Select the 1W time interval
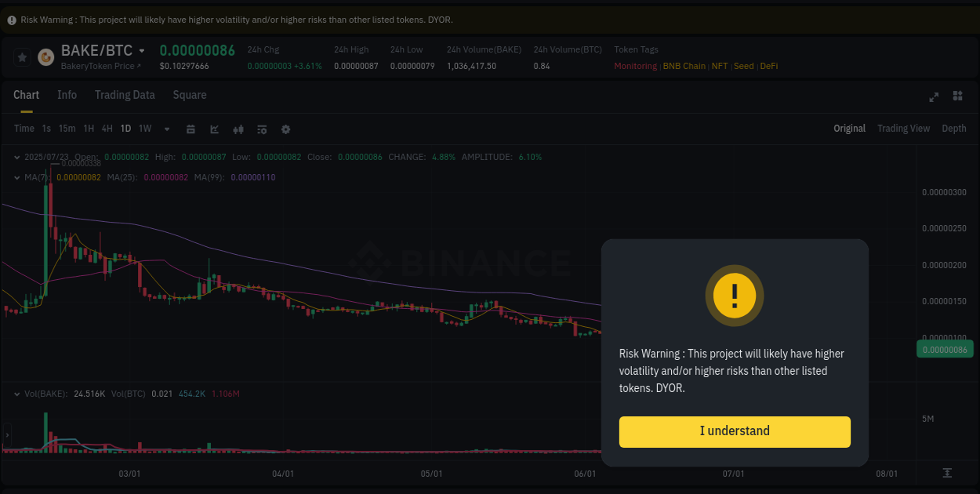The image size is (980, 494). coord(144,129)
